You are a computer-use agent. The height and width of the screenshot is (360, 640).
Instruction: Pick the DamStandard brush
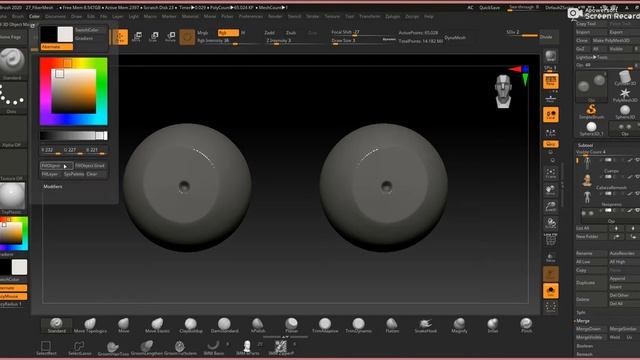(224, 325)
